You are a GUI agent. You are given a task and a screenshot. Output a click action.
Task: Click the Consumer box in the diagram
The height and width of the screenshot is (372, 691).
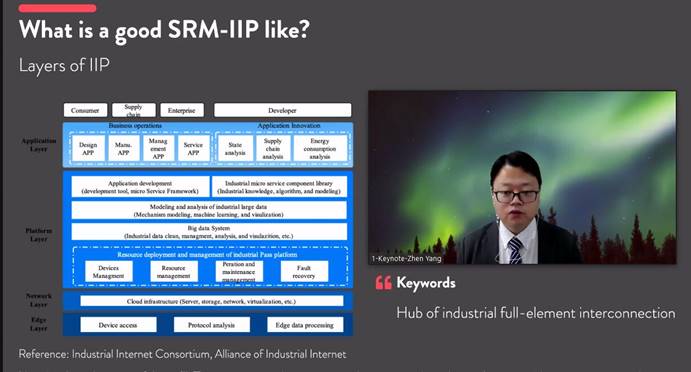[85, 110]
